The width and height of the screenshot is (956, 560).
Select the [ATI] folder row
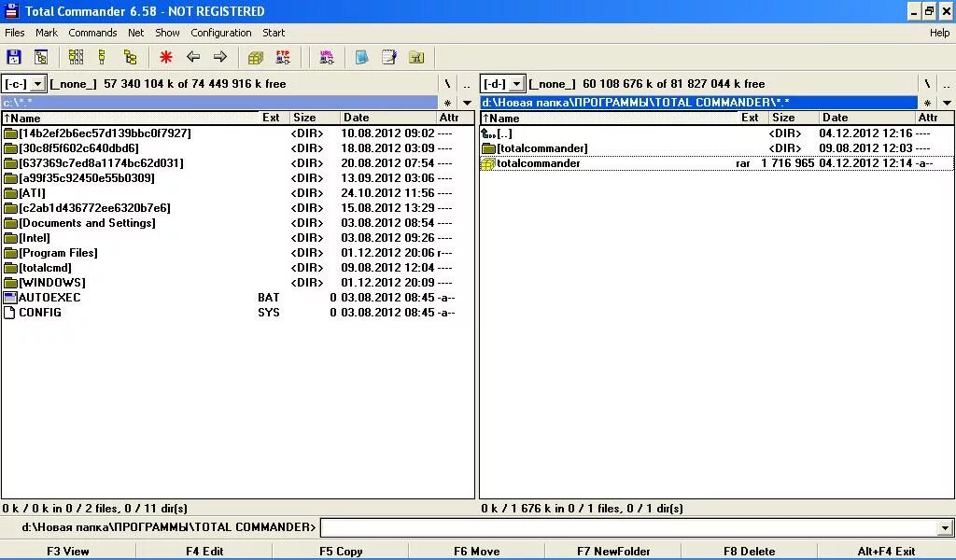point(238,193)
